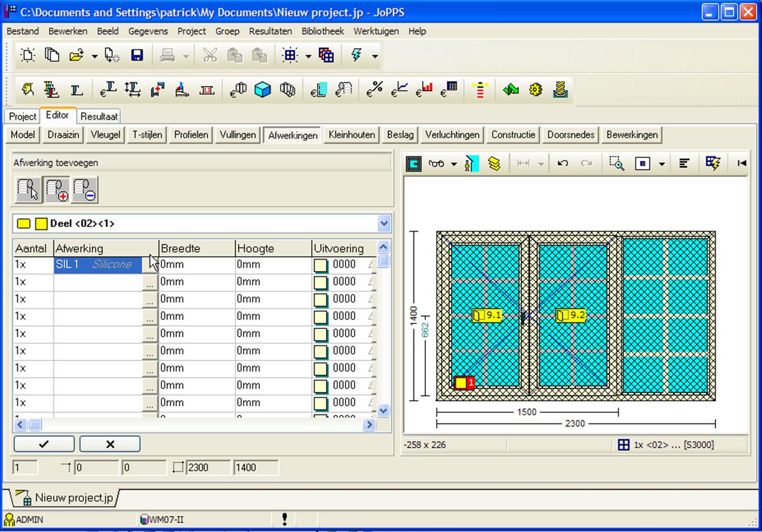Switch to the Resultaat tab
The image size is (762, 532).
click(x=99, y=116)
